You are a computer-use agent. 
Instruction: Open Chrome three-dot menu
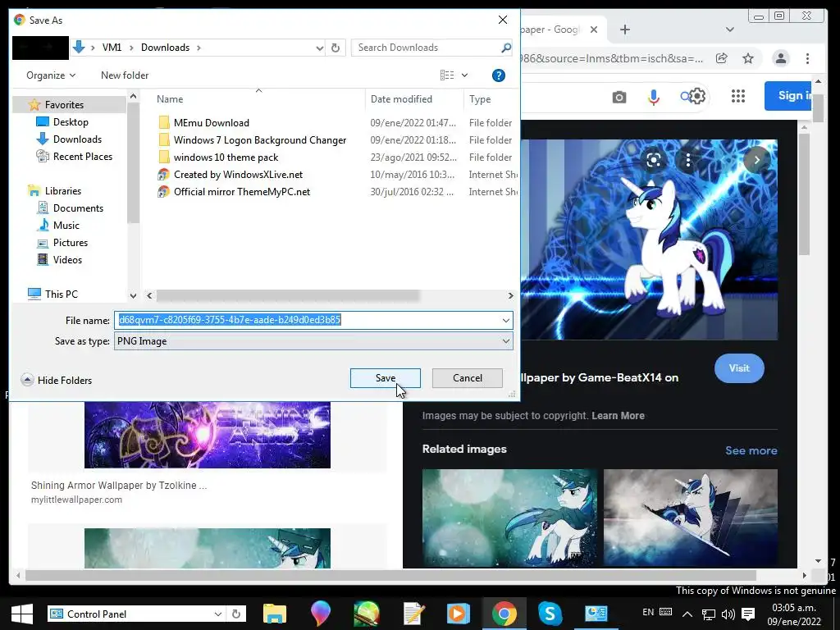pos(807,58)
